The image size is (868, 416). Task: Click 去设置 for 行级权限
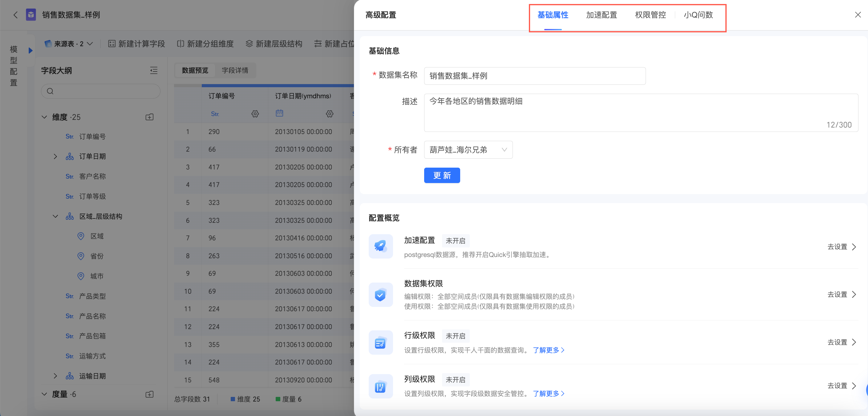[842, 343]
